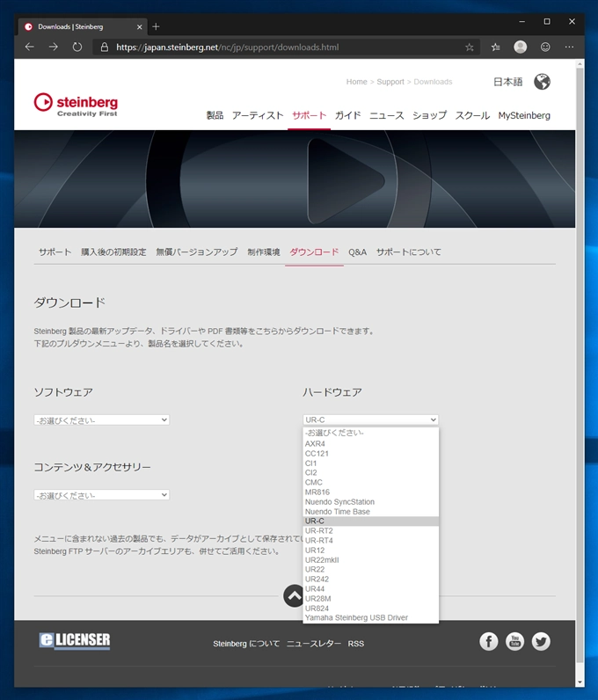Select UR22 from the list

[x=371, y=570]
